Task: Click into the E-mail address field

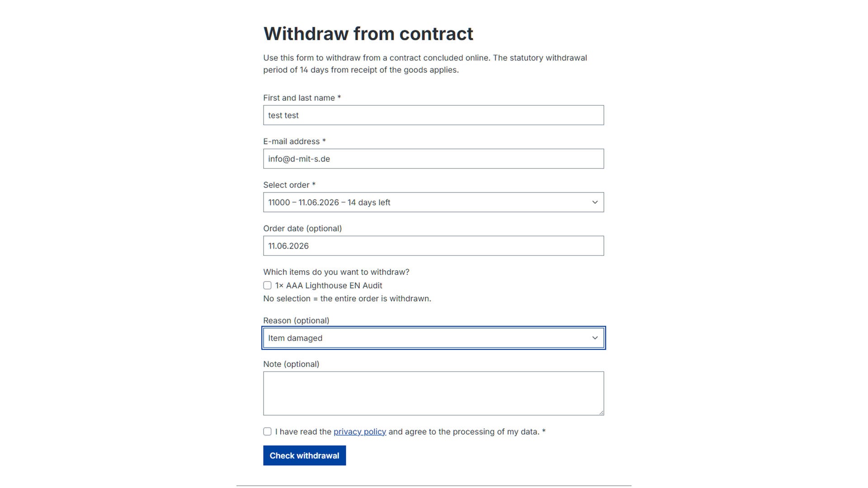Action: tap(434, 159)
